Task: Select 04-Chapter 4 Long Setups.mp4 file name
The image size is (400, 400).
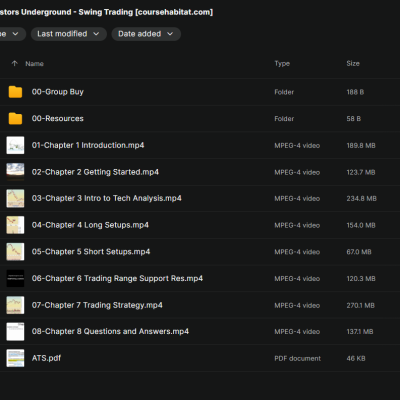Action: [90, 225]
